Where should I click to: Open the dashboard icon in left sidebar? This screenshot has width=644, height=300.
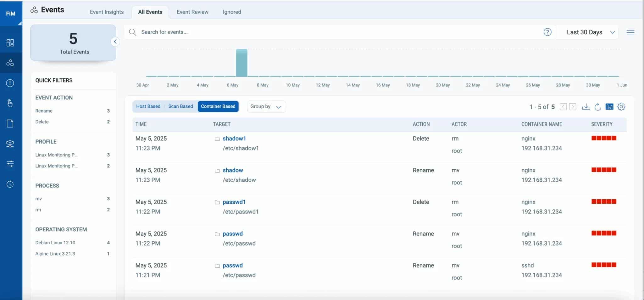point(10,42)
